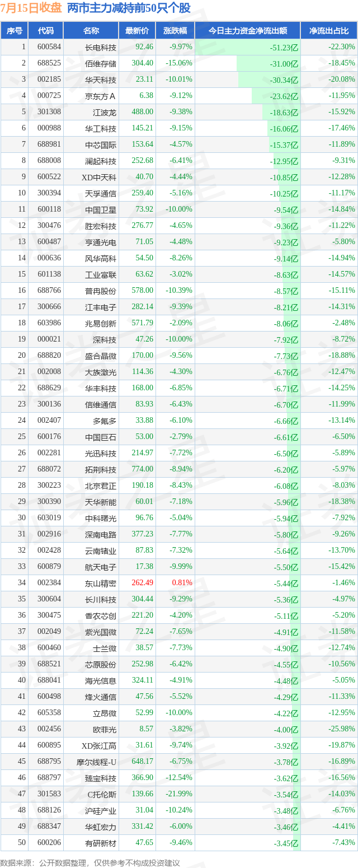Click the -25.98% ratio for 欧菲光
Image resolution: width=358 pixels, height=868 pixels.
click(342, 729)
